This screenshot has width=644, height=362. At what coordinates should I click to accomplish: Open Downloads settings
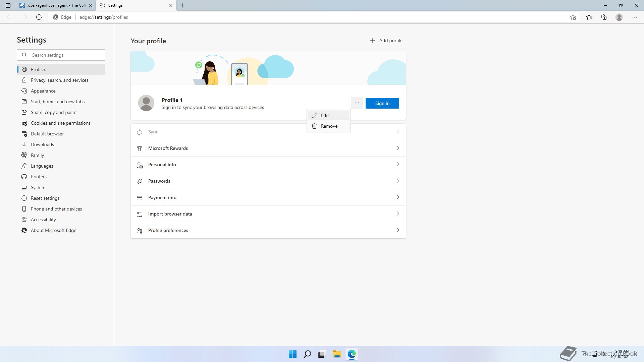pyautogui.click(x=61, y=144)
